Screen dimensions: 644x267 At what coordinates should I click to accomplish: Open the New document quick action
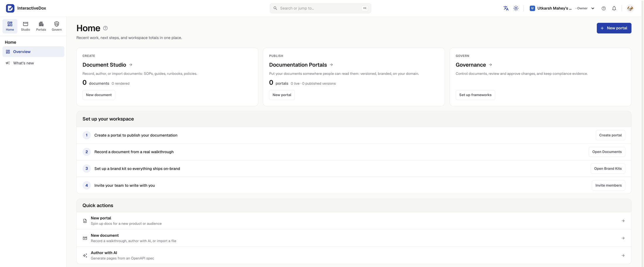click(354, 238)
